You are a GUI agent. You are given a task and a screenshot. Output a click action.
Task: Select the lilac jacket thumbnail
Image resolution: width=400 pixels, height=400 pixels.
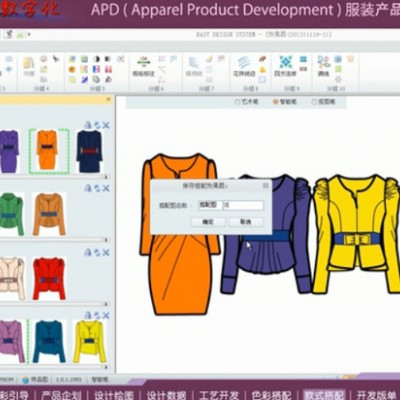[x=12, y=341]
